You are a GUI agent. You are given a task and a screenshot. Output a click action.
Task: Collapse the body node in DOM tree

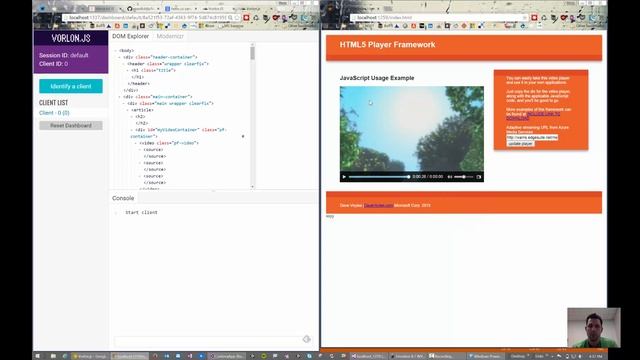[x=116, y=51]
